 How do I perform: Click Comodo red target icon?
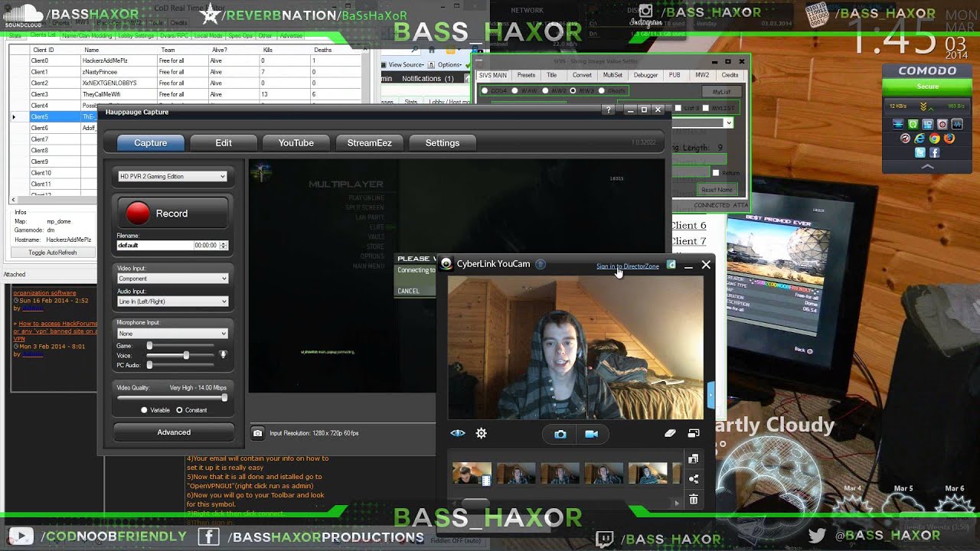point(942,124)
